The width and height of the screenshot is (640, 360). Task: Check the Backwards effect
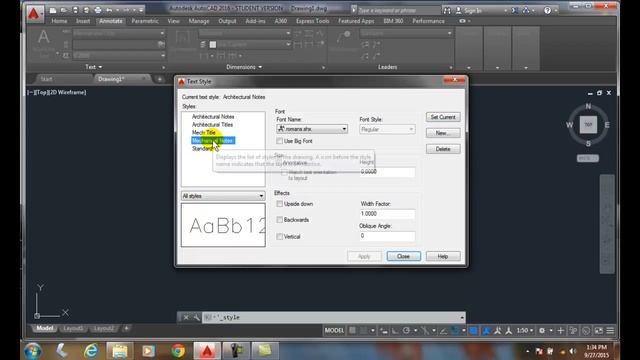pyautogui.click(x=280, y=220)
